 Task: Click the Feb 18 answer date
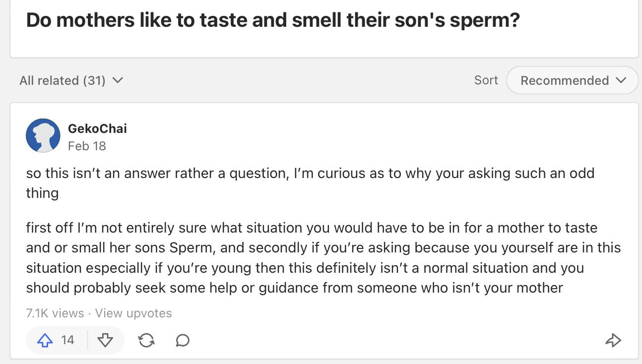tap(87, 146)
